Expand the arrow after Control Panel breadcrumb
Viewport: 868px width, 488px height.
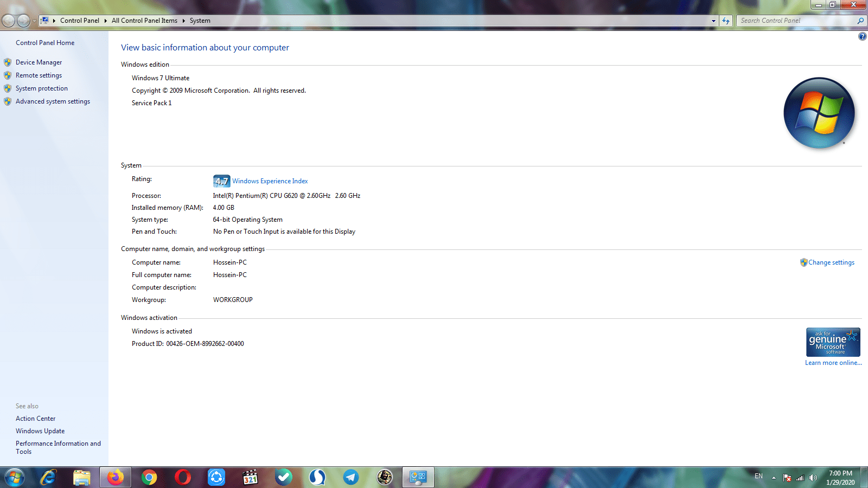tap(105, 21)
